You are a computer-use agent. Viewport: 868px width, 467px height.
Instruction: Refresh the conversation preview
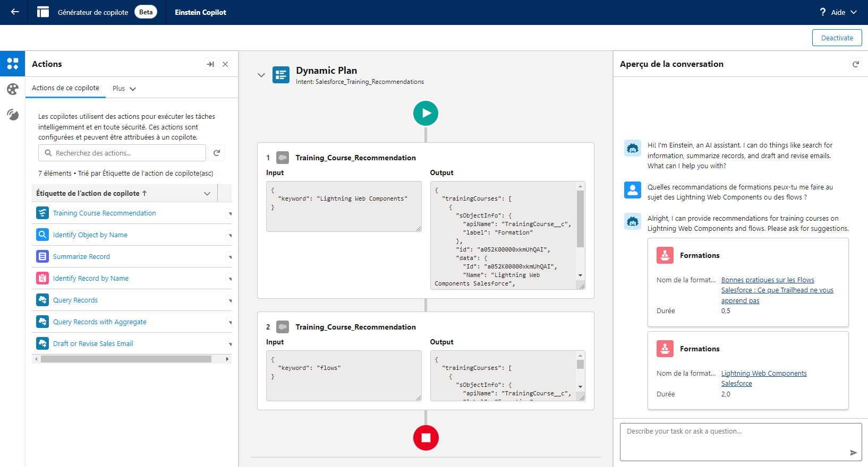pyautogui.click(x=856, y=64)
